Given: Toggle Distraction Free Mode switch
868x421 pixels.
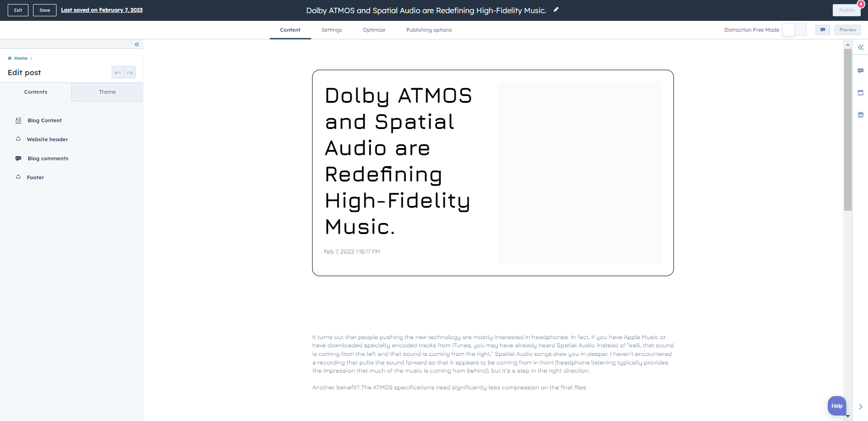Looking at the screenshot, I should (794, 30).
